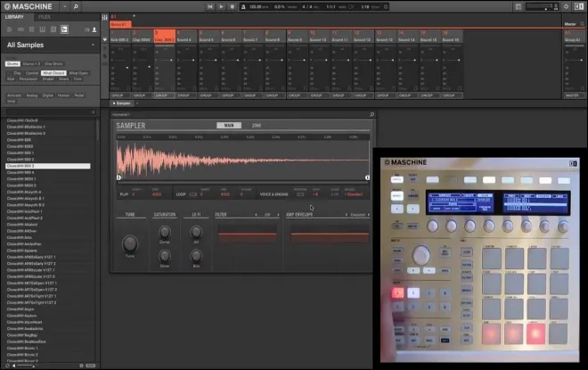Enable the Snare tag filter
This screenshot has height=370, width=588.
[63, 79]
